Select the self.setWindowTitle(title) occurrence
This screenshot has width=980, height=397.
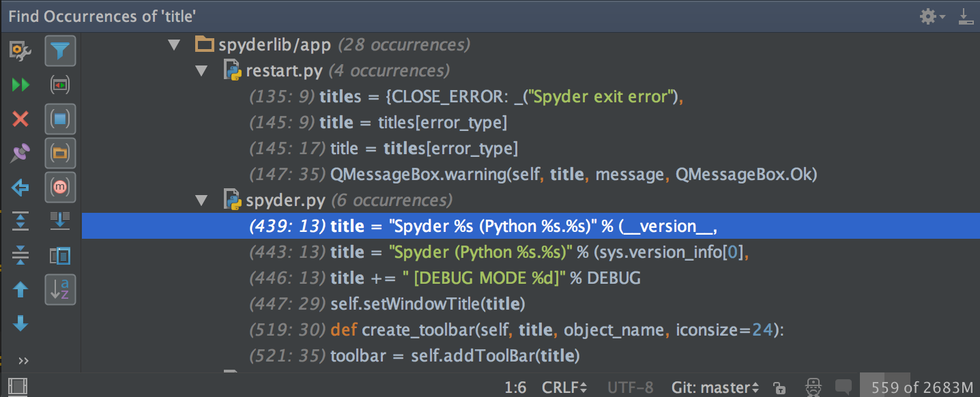pos(531,304)
